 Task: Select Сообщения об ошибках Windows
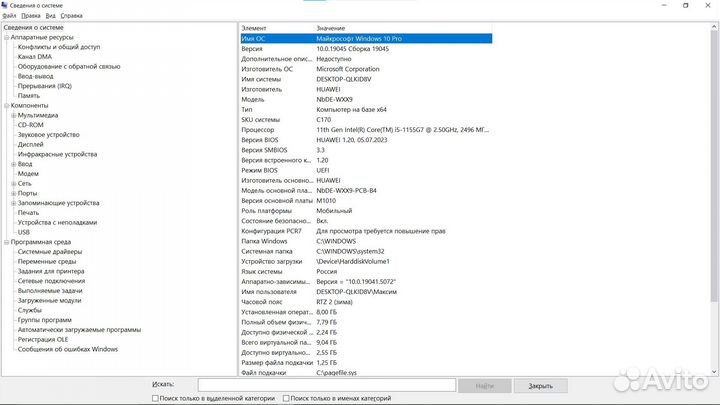click(x=68, y=349)
